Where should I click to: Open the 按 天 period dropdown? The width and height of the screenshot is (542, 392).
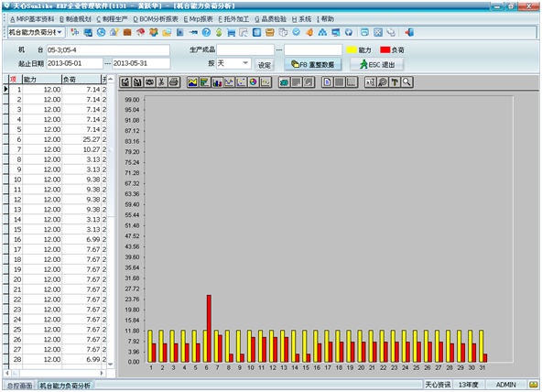(233, 63)
